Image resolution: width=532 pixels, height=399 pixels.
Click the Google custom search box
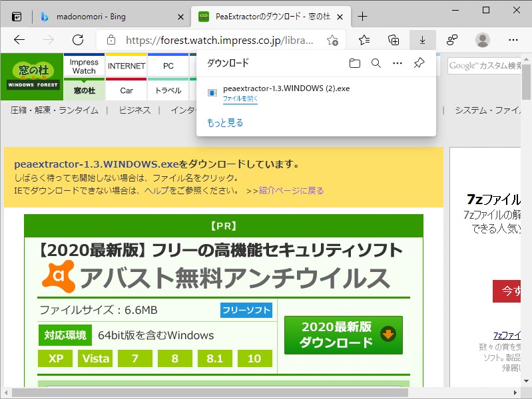484,65
